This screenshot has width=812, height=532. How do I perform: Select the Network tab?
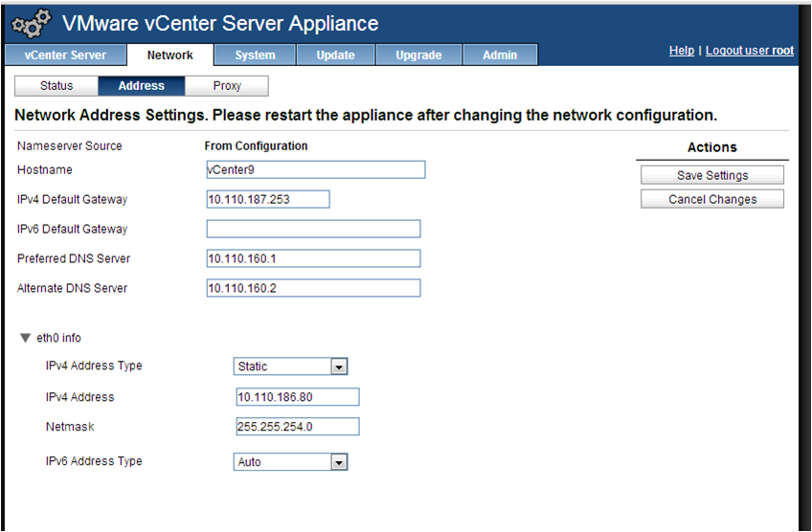[x=169, y=55]
